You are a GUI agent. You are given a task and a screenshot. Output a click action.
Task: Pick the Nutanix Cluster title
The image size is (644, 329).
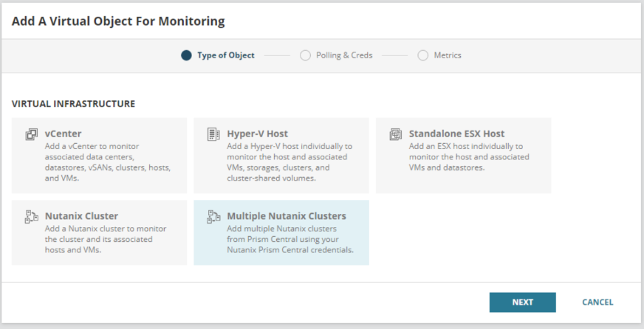81,216
